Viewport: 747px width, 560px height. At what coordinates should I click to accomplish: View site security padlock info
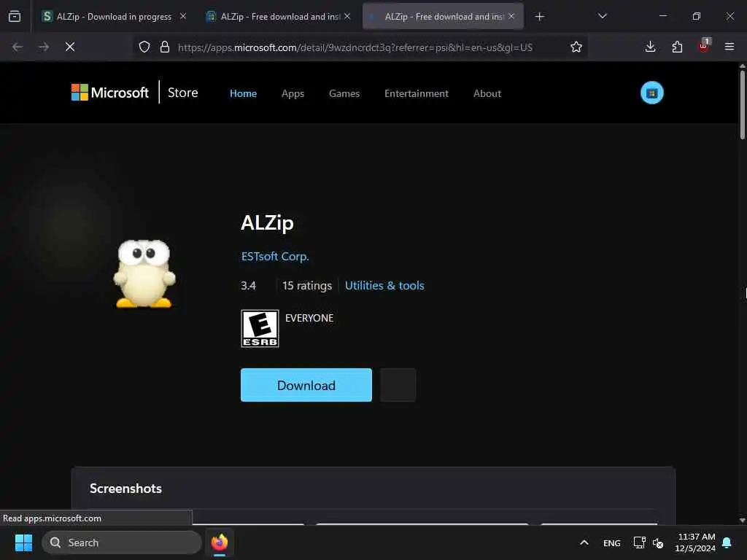tap(165, 47)
